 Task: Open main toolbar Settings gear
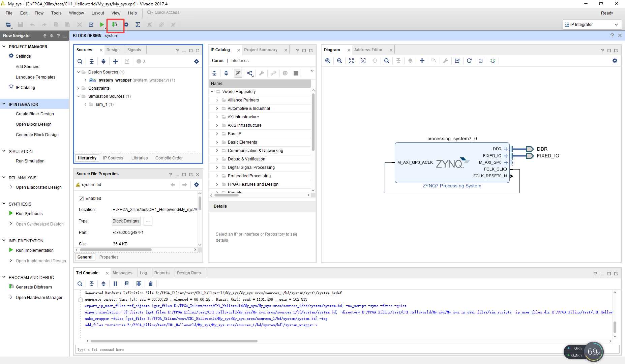126,25
